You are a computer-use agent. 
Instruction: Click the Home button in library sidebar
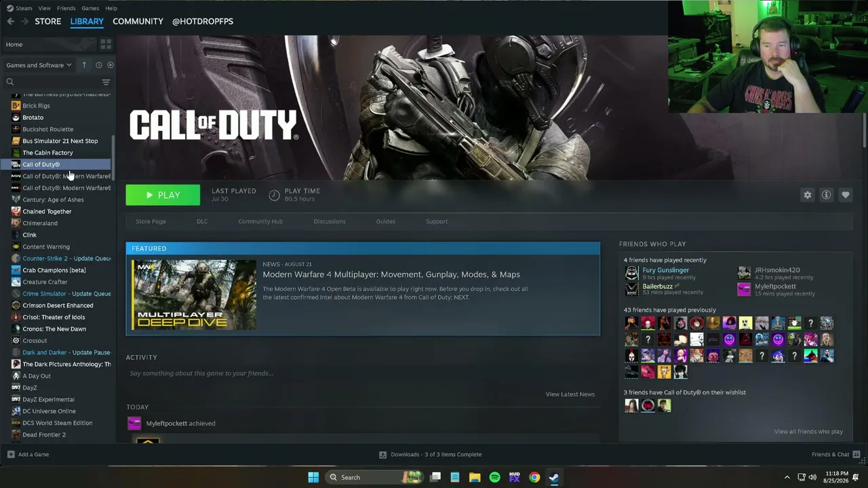(14, 45)
